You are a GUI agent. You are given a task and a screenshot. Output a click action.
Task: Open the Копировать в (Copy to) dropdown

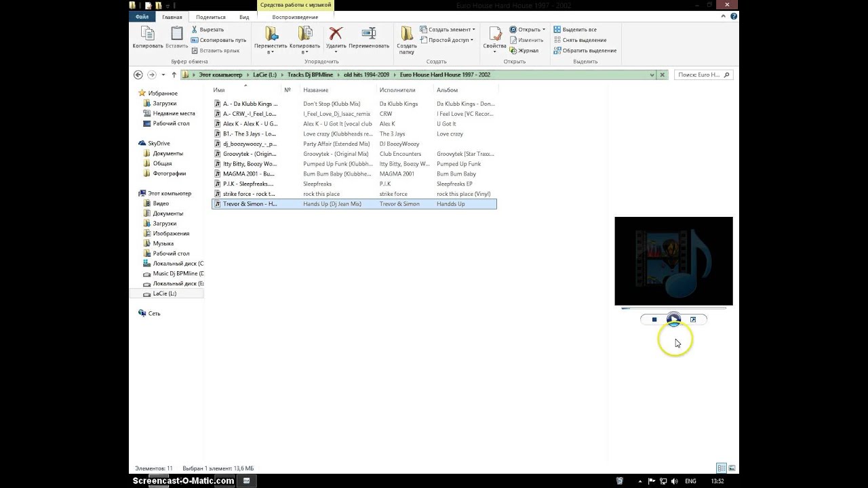click(305, 40)
